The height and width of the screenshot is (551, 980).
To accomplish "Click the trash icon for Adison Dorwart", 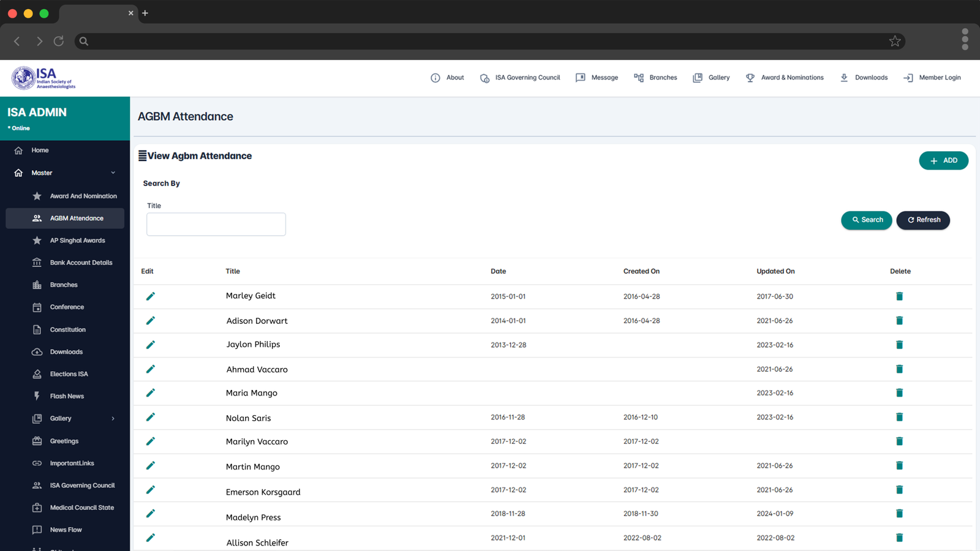I will coord(899,320).
